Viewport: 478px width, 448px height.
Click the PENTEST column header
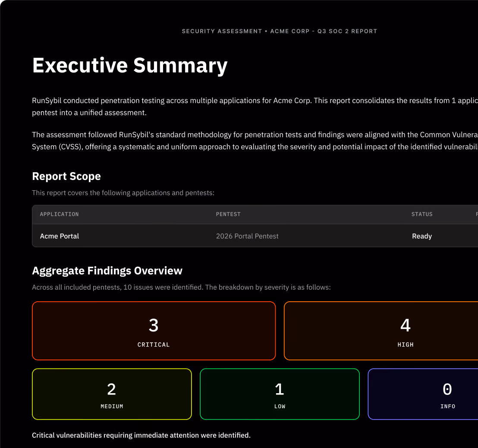(x=228, y=214)
